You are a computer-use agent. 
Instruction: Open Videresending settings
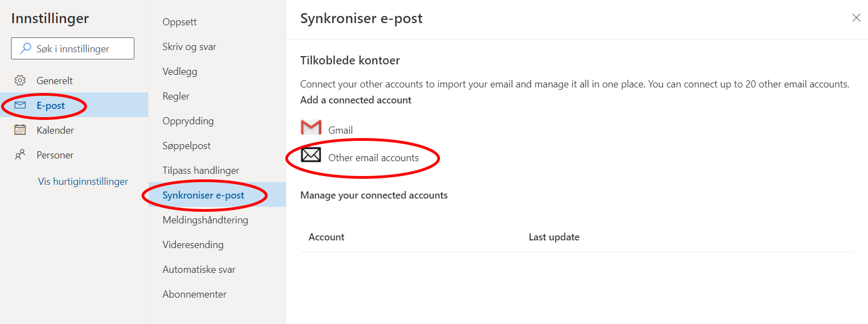point(193,245)
